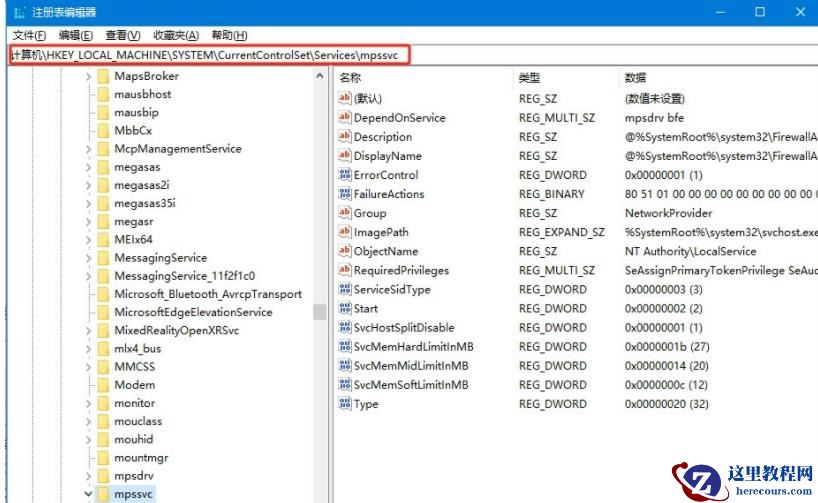
Task: Open the 收藏夹(A) menu
Action: click(x=176, y=35)
